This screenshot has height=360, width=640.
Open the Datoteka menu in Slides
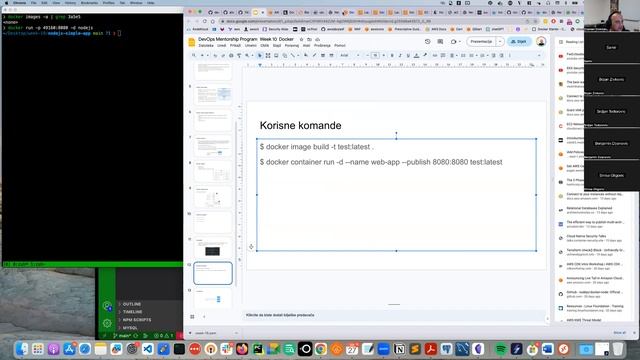[x=206, y=46]
